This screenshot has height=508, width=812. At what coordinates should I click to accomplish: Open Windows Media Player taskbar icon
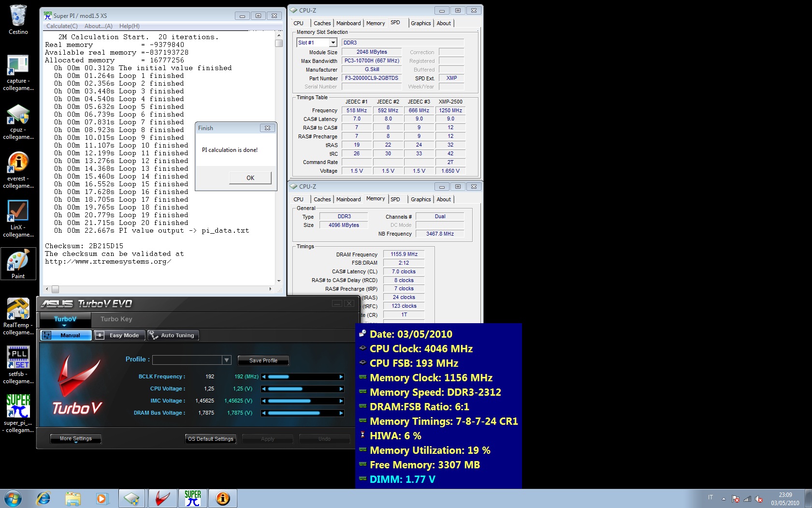click(101, 498)
